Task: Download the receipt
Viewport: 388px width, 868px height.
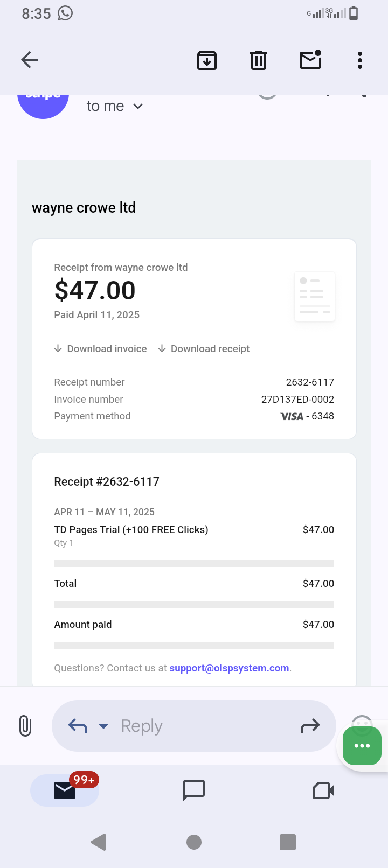Action: pyautogui.click(x=204, y=349)
